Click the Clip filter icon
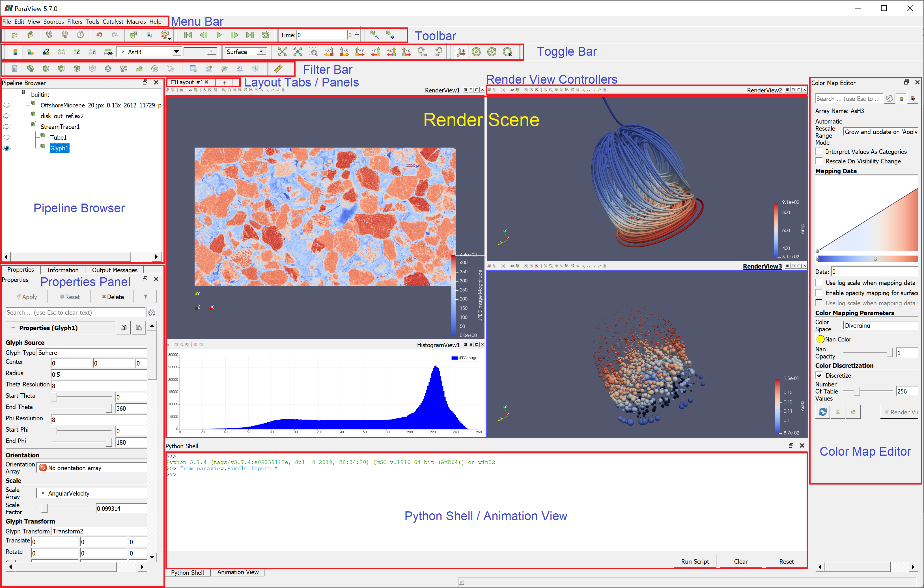This screenshot has height=588, width=924. tap(46, 69)
